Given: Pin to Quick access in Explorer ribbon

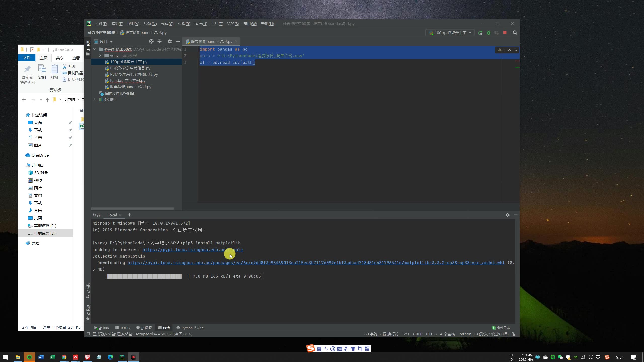Looking at the screenshot, I should [27, 74].
